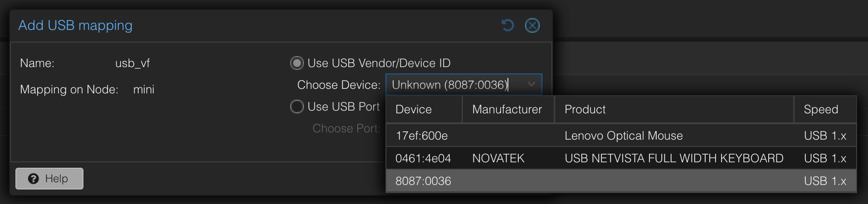The image size is (868, 204).
Task: Sort list by Manufacturer column header
Action: (x=507, y=109)
